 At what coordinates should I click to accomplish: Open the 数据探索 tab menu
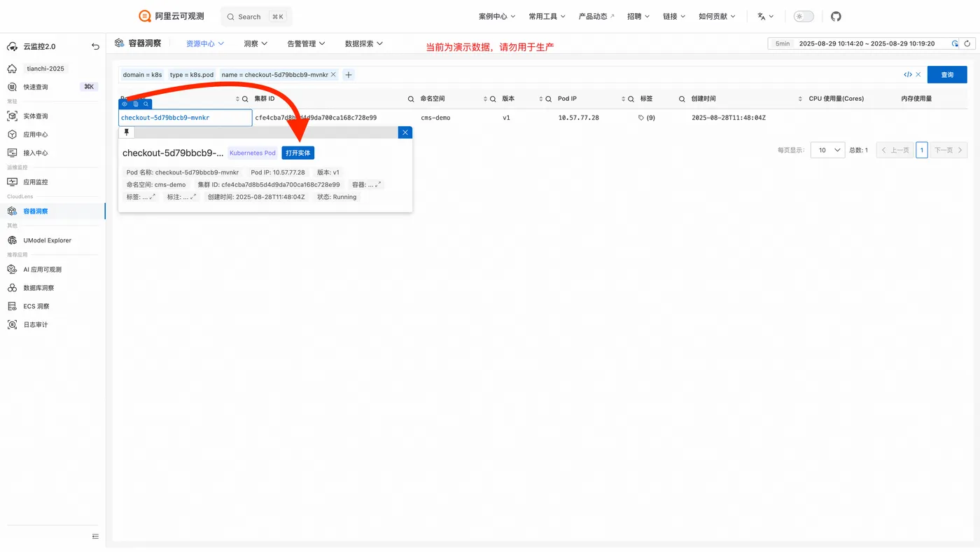(364, 43)
